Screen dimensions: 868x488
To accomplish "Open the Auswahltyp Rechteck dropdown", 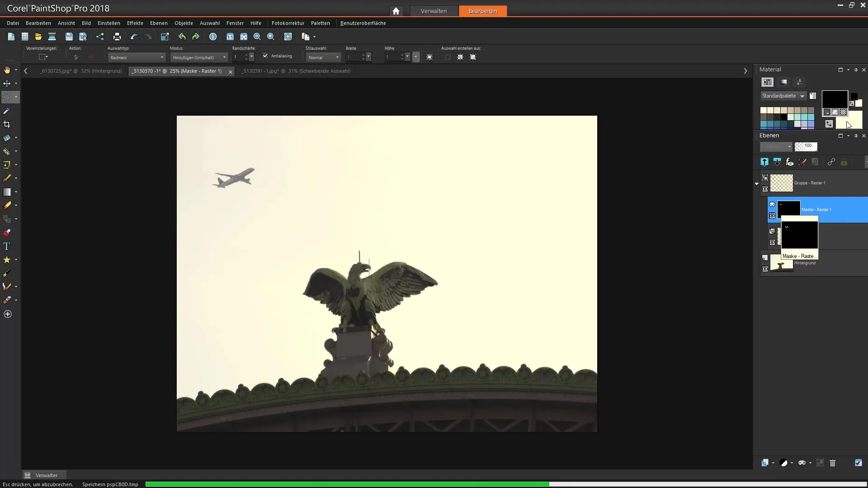I will tap(137, 57).
